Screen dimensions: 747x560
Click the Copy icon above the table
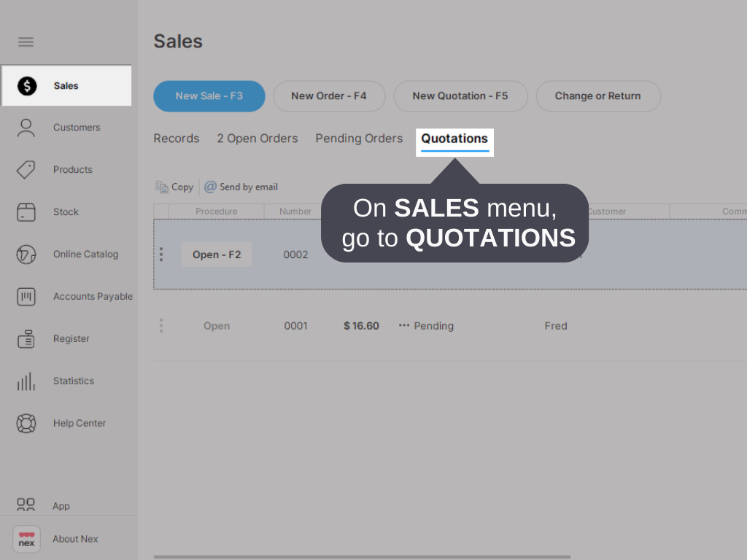[x=162, y=187]
